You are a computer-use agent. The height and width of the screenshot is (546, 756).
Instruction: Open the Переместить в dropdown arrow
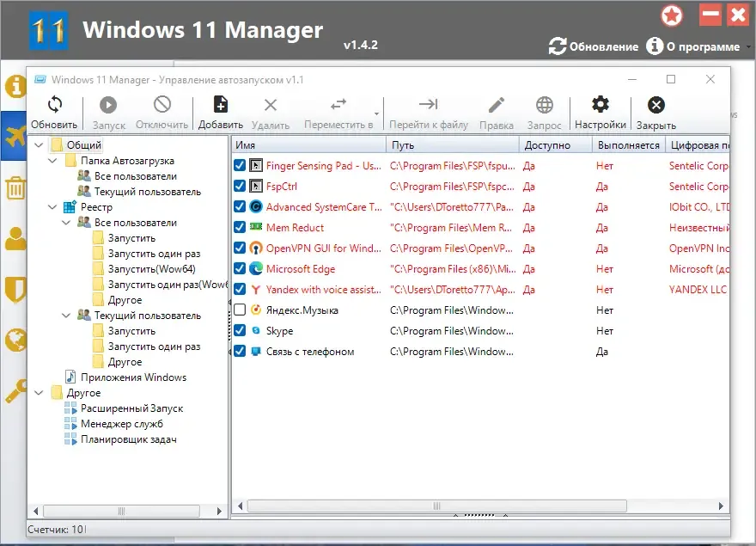376,114
